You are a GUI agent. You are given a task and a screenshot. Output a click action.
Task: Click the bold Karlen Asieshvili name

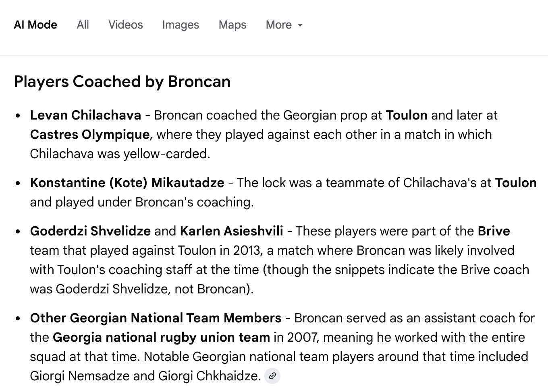pyautogui.click(x=231, y=231)
